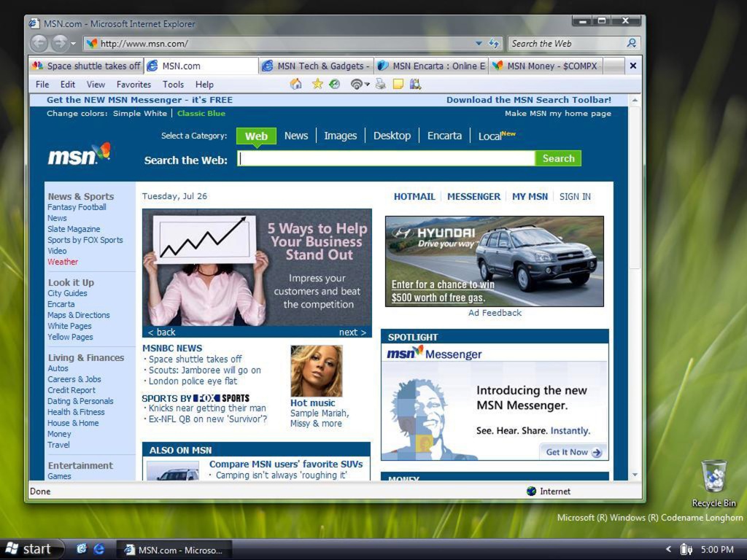This screenshot has height=560, width=747.
Task: Open the MESSENGER link
Action: pos(473,197)
